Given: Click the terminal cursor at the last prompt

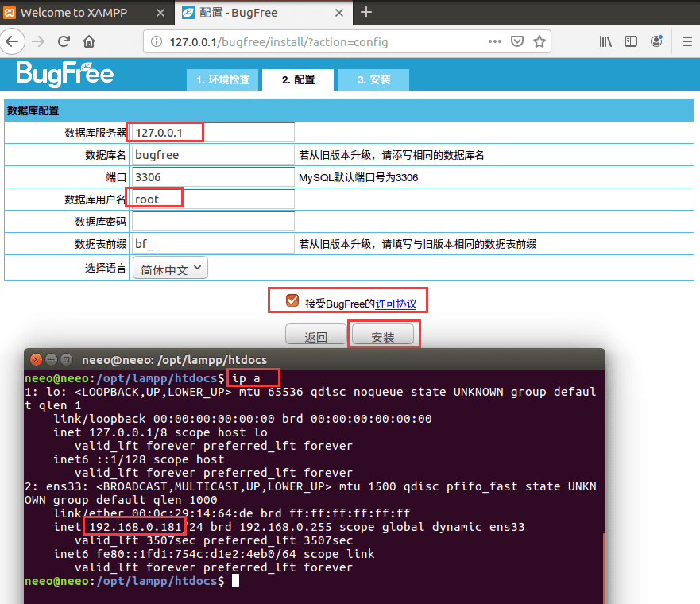Looking at the screenshot, I should click(x=235, y=581).
